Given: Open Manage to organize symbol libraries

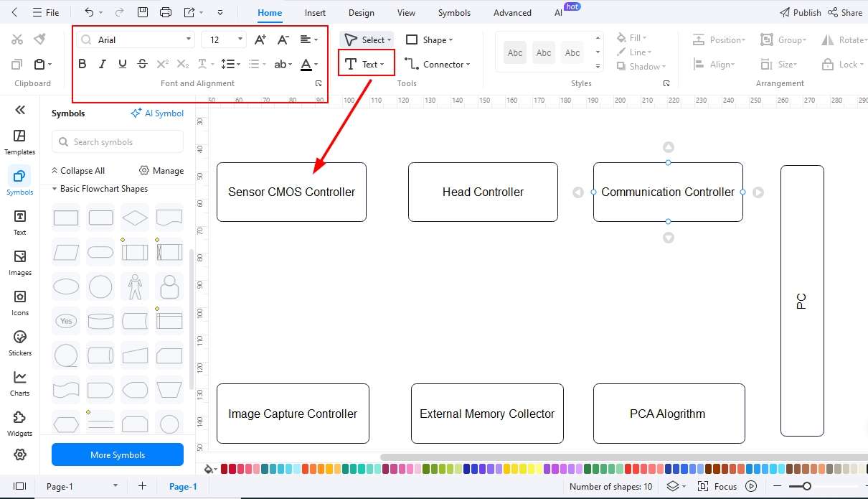Looking at the screenshot, I should pyautogui.click(x=161, y=170).
